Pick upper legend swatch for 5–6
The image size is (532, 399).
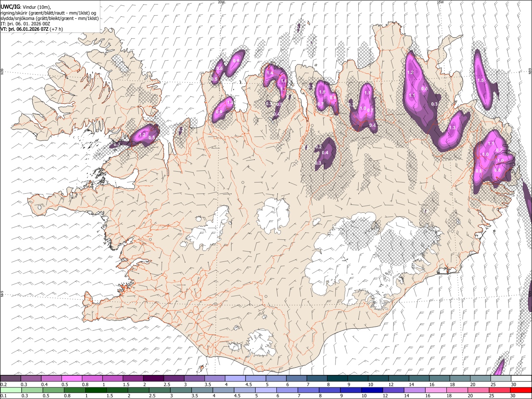276,378
